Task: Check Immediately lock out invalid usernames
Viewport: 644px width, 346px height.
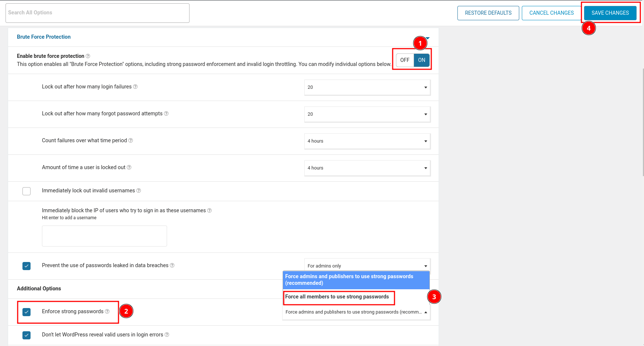Action: (26, 191)
